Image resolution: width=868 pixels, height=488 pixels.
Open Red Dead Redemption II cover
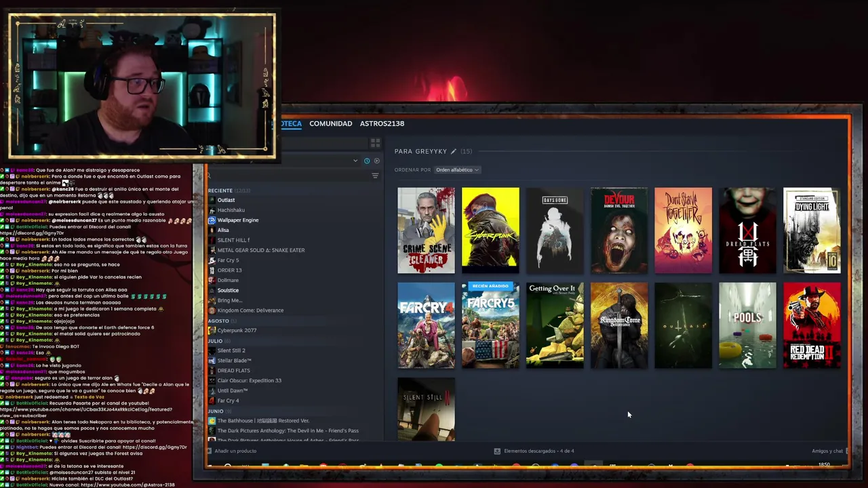(812, 325)
